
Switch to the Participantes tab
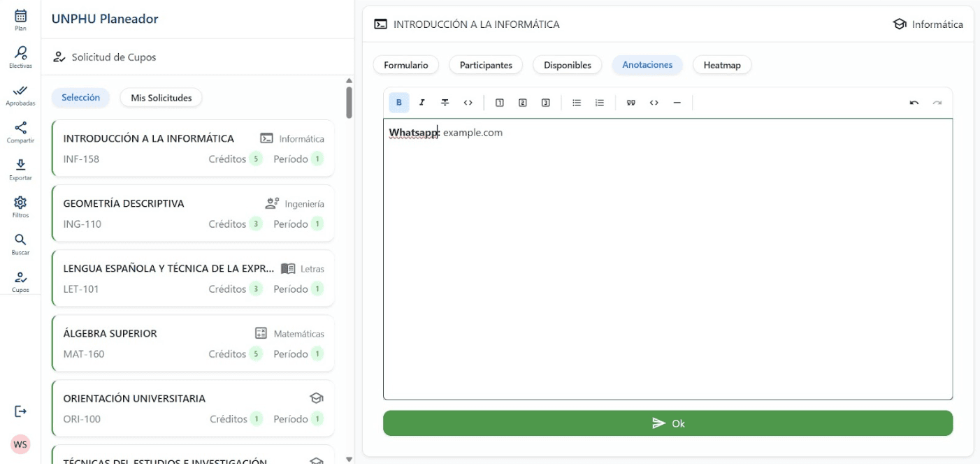486,65
